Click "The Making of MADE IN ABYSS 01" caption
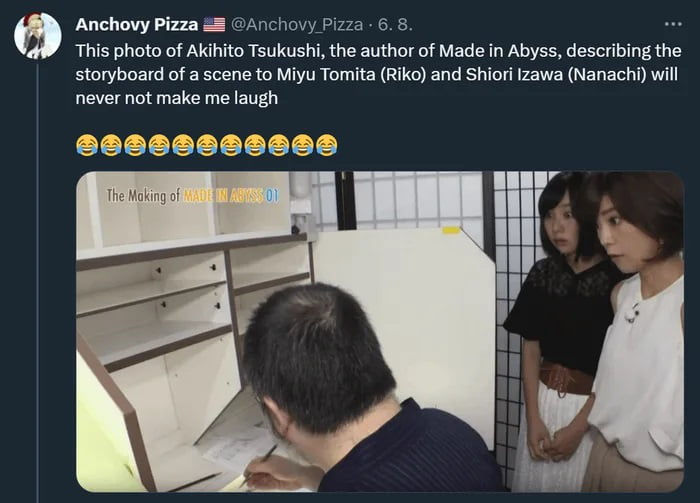Image resolution: width=700 pixels, height=503 pixels. click(192, 195)
